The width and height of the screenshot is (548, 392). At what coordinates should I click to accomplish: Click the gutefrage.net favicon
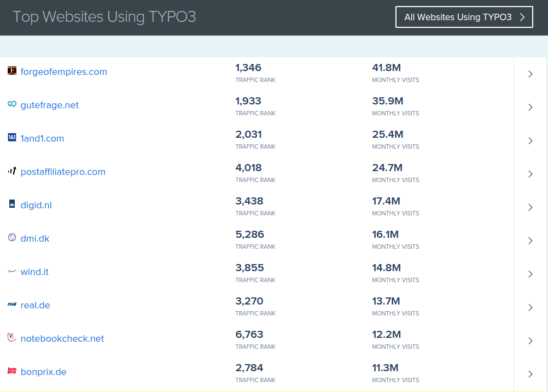pos(12,104)
